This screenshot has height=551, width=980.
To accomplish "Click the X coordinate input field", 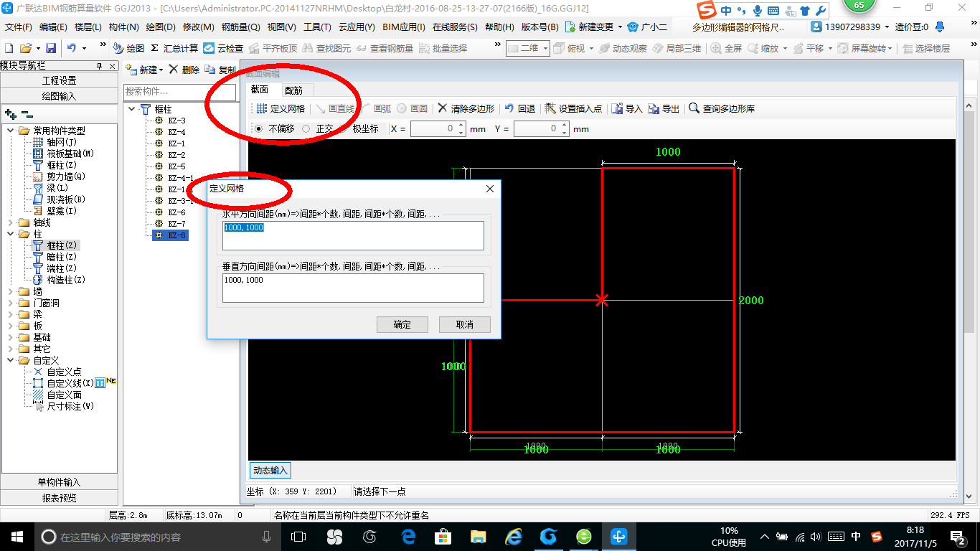I will click(x=433, y=128).
